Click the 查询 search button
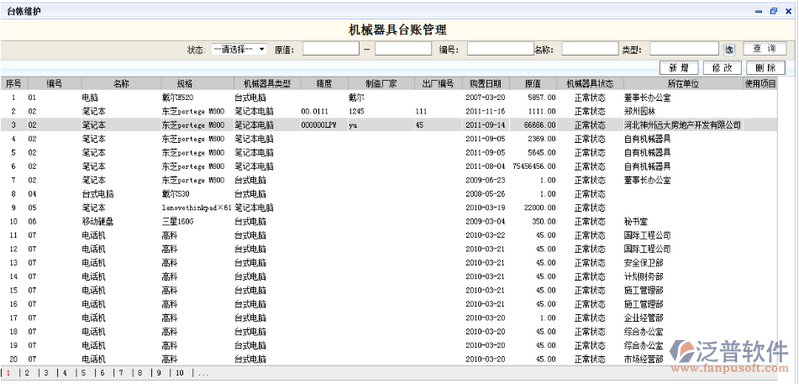799x384 pixels. [x=764, y=49]
